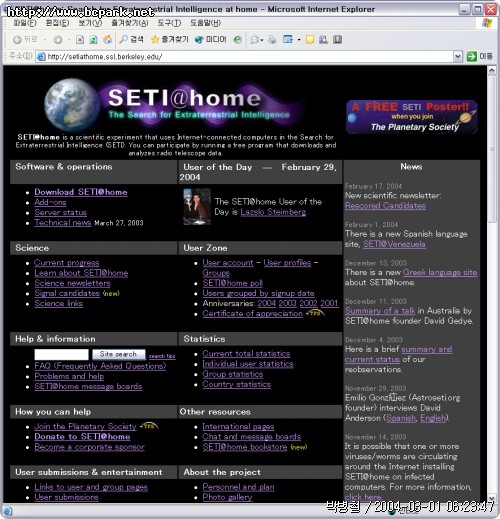Click the yellow note toolbar icon
Viewport: 500px width, 519px height.
[310, 40]
